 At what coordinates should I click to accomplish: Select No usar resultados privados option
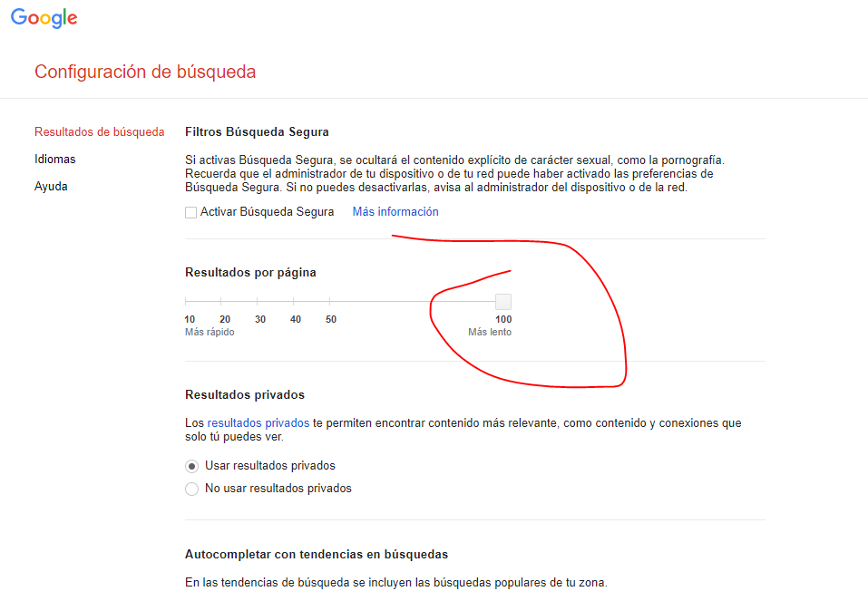(x=191, y=490)
